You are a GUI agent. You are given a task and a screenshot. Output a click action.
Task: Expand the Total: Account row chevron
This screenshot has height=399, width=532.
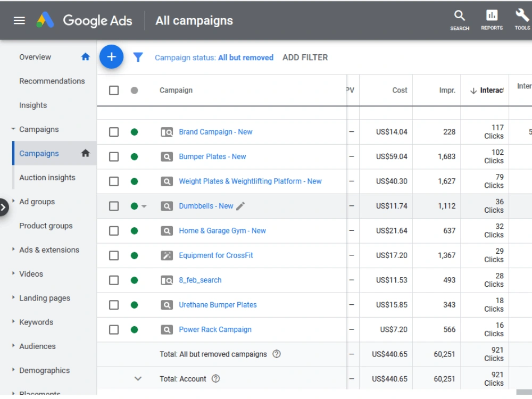point(138,379)
